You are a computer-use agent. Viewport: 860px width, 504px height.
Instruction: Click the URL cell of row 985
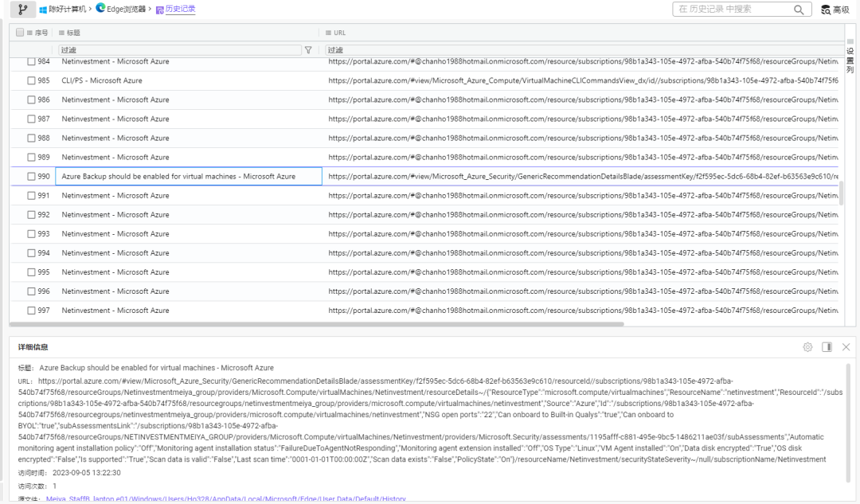pos(583,80)
